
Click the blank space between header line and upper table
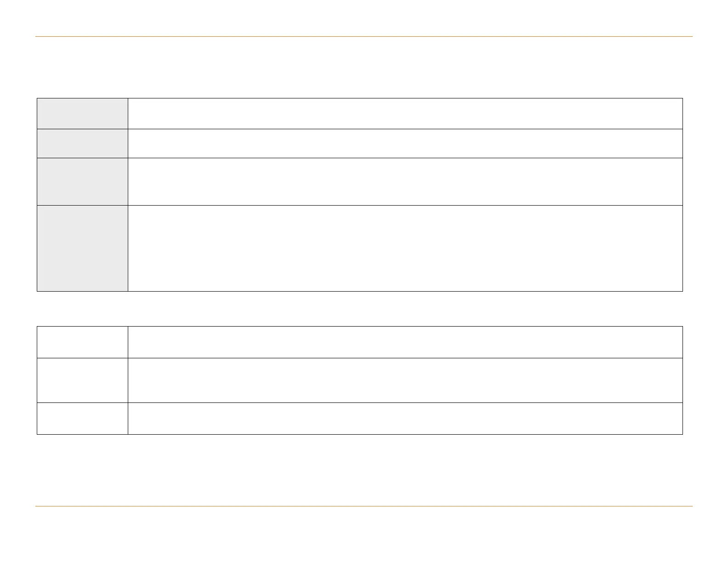[364, 67]
